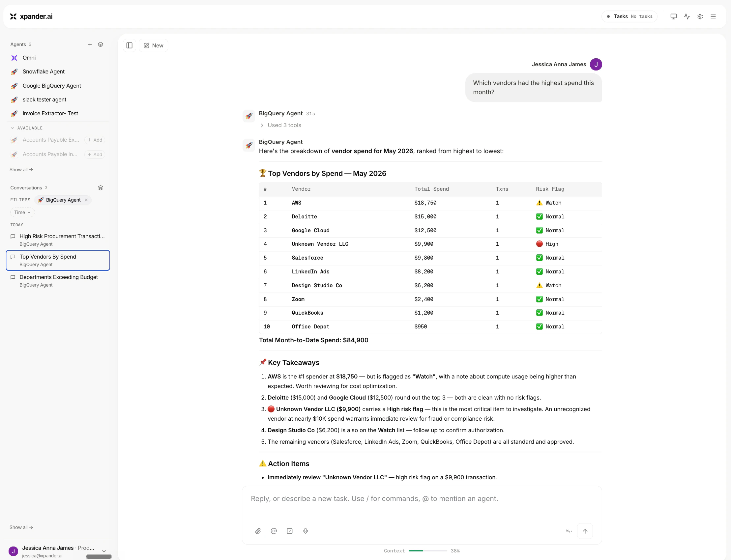Image resolution: width=731 pixels, height=560 pixels.
Task: Open the user account switcher chevron
Action: tap(104, 551)
